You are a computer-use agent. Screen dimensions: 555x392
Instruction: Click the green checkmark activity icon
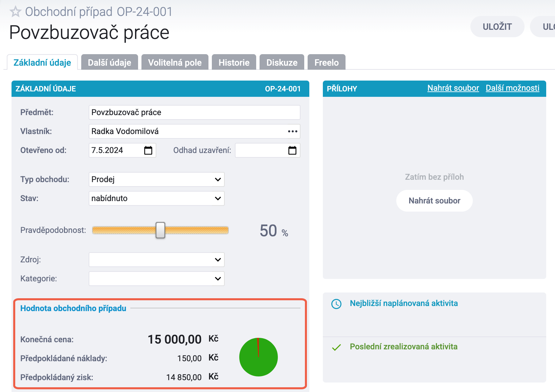pos(336,347)
